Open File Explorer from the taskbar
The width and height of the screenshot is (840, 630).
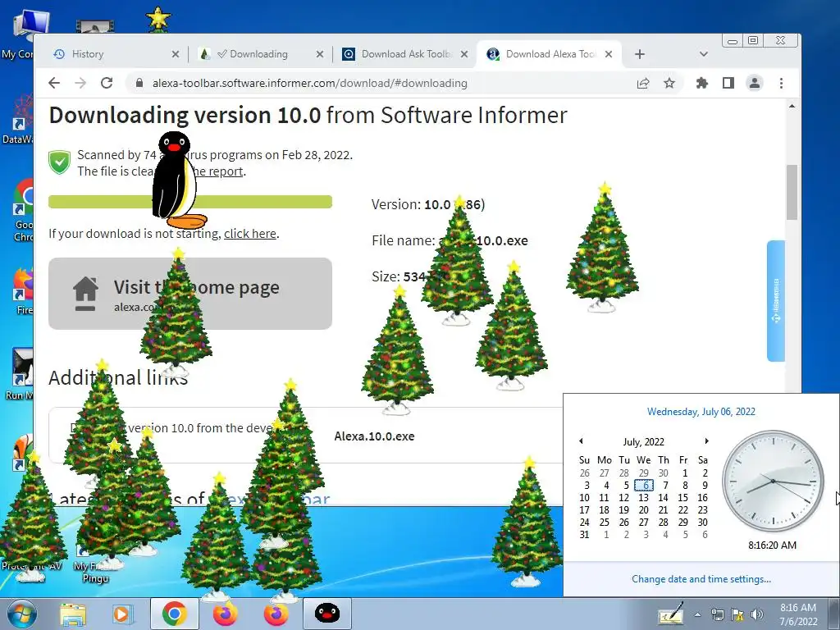(72, 614)
